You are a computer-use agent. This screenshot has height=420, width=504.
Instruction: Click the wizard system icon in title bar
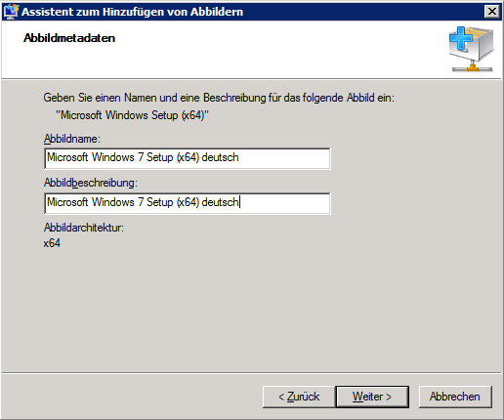(11, 12)
